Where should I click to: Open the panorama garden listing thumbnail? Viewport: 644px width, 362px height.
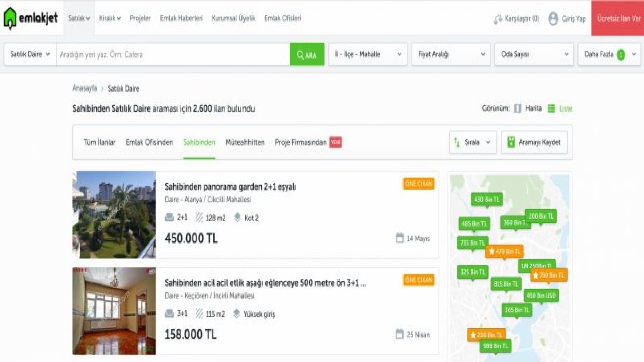pos(114,215)
